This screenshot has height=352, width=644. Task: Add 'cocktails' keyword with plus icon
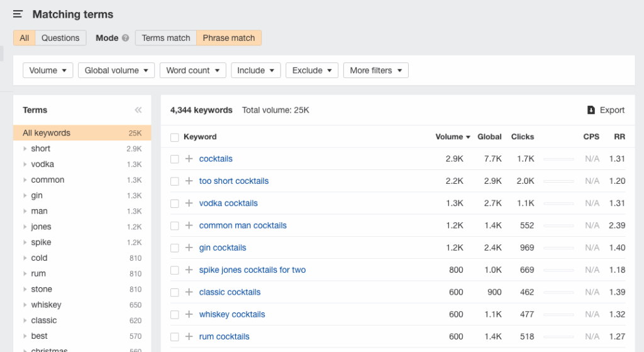[189, 159]
